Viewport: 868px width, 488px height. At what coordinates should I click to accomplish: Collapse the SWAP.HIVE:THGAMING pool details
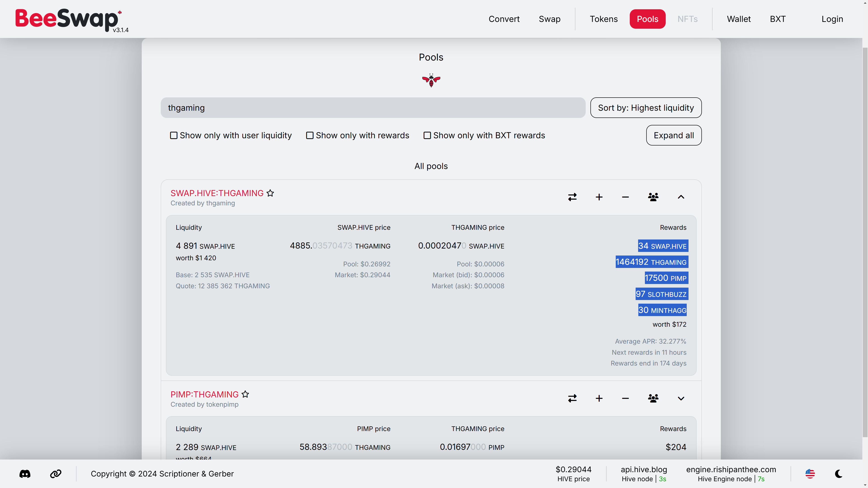pos(681,197)
